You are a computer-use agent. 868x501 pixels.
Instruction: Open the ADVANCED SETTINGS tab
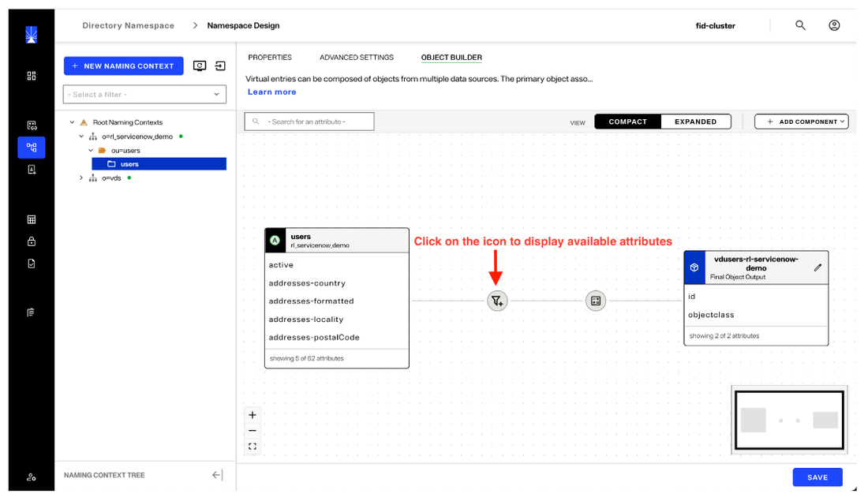pyautogui.click(x=357, y=57)
